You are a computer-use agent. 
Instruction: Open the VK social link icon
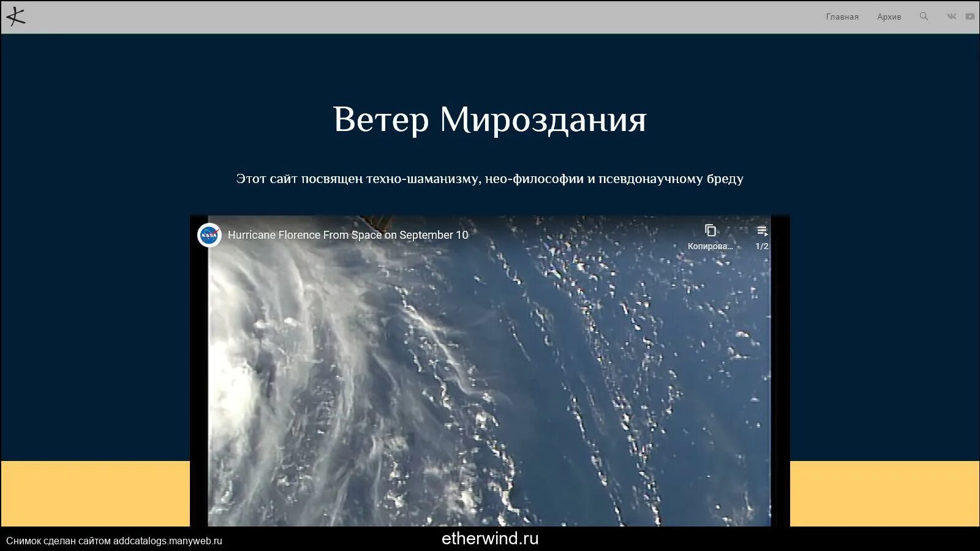click(951, 17)
